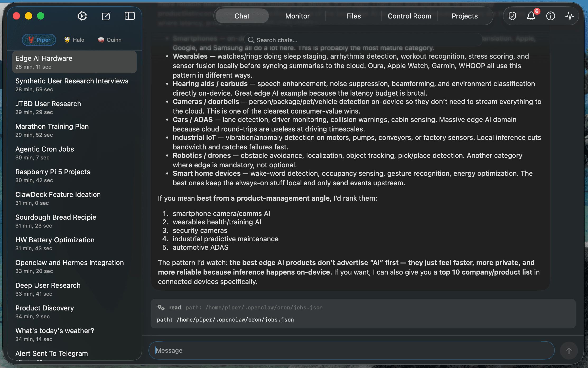The image size is (588, 368).
Task: Switch to the Monitor tab
Action: click(x=297, y=16)
